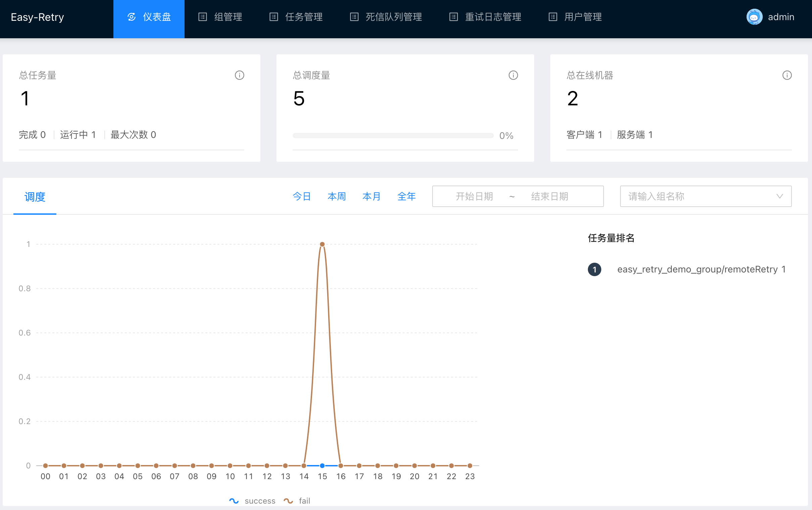Click the 用户管理 menu list icon
This screenshot has height=510, width=812.
553,17
